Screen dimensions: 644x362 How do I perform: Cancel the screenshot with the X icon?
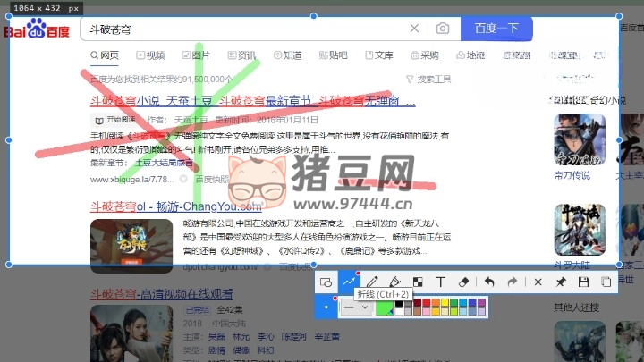point(538,282)
